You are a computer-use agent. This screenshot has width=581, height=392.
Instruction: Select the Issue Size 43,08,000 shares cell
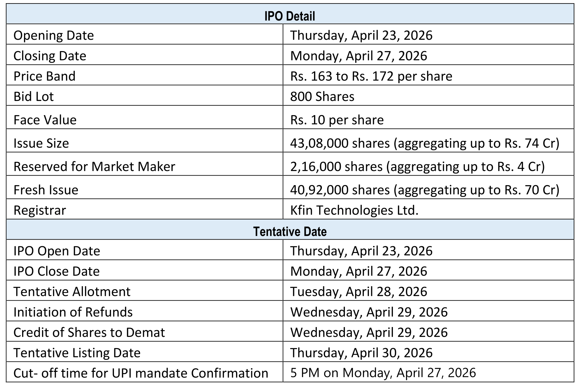[x=424, y=143]
